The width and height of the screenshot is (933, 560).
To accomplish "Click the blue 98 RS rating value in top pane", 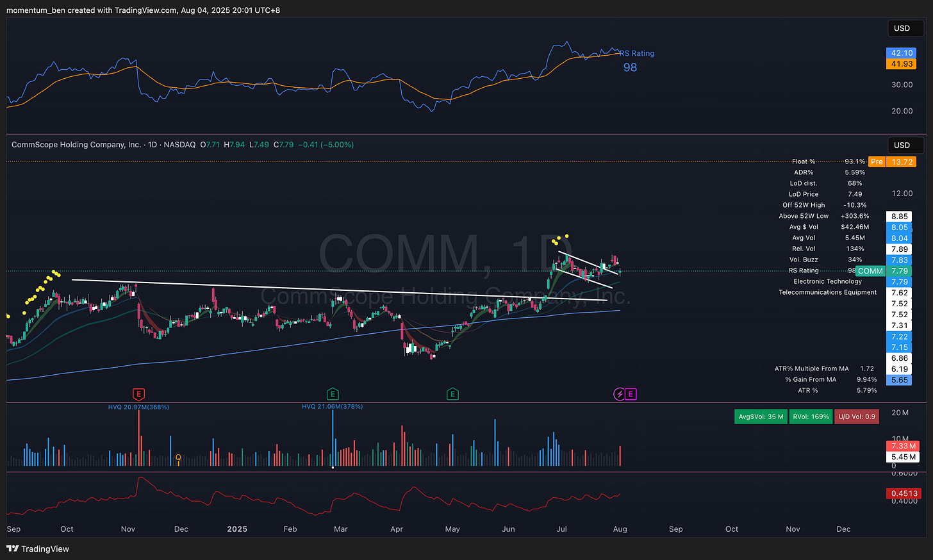I will pyautogui.click(x=630, y=67).
